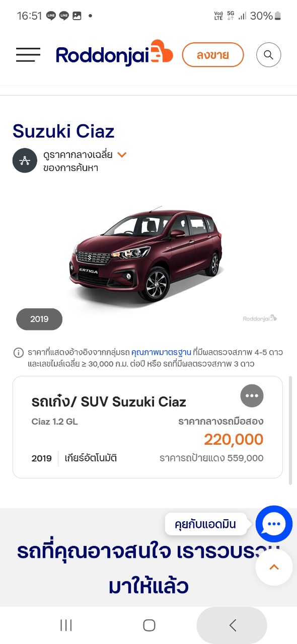
Task: Open the hamburger navigation menu
Action: [x=28, y=55]
